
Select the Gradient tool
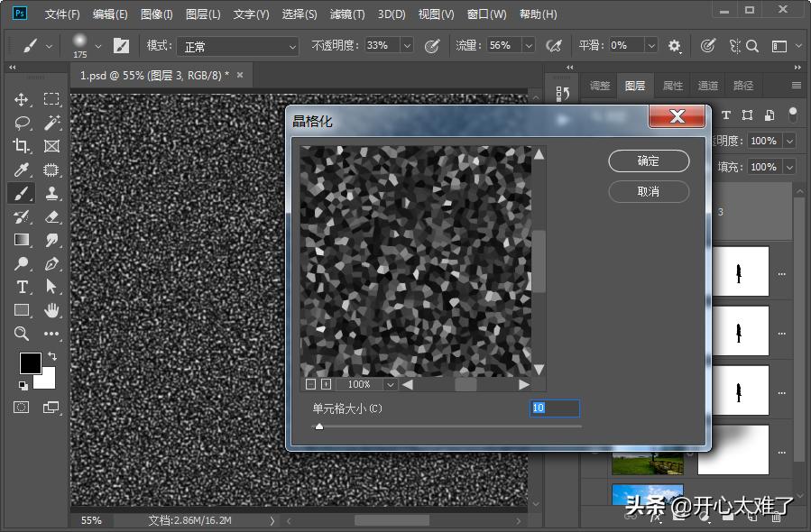click(21, 239)
